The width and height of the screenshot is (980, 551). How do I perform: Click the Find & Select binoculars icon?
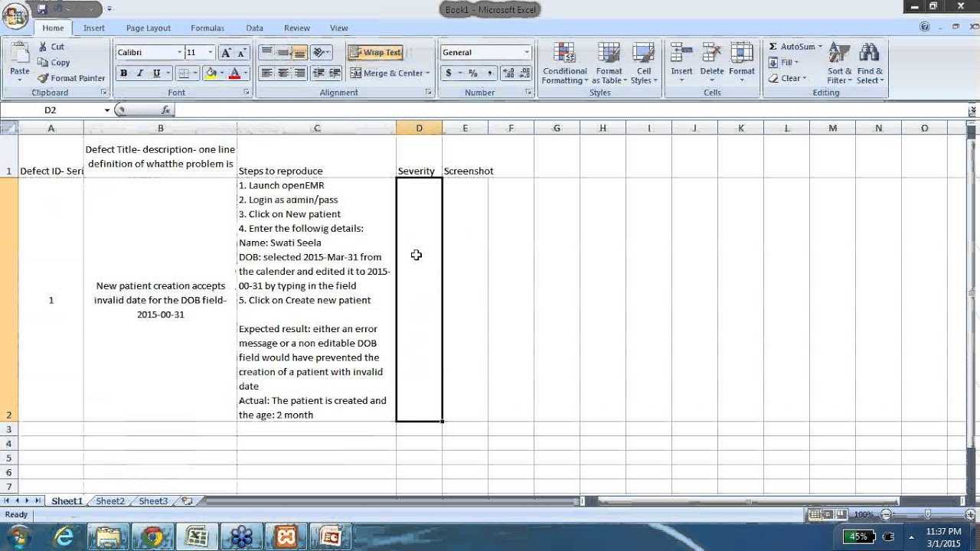point(870,54)
